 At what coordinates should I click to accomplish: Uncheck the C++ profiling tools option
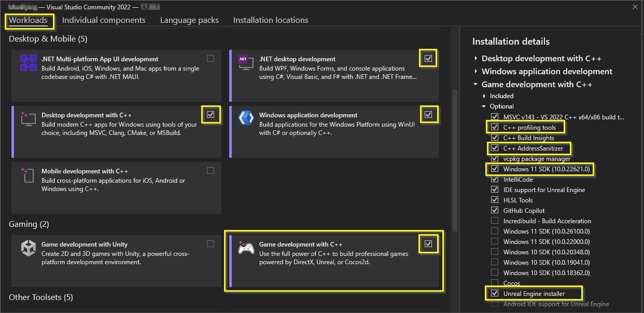(x=494, y=127)
